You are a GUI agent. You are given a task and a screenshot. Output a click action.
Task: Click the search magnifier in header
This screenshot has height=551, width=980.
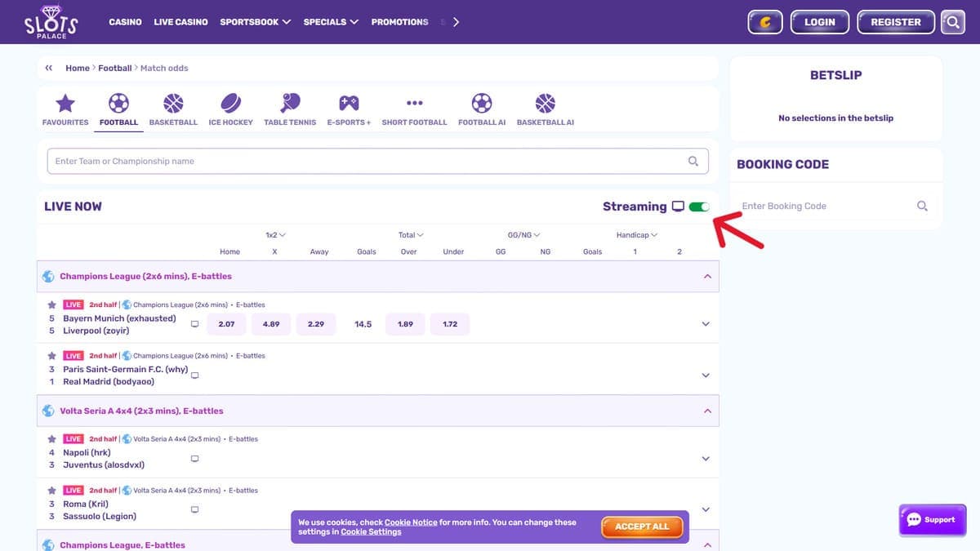952,22
